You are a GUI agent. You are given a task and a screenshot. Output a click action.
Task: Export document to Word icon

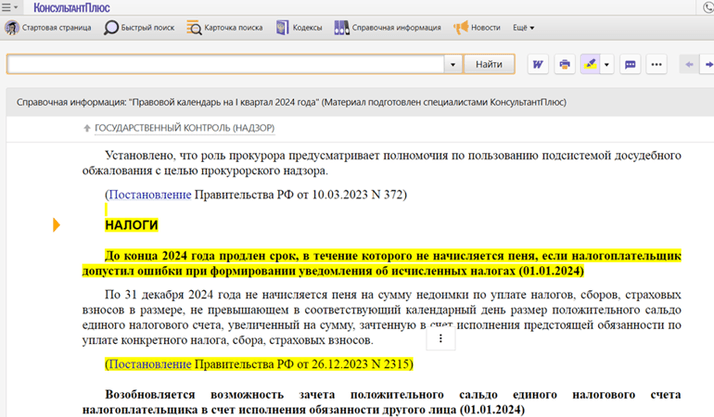[x=539, y=64]
